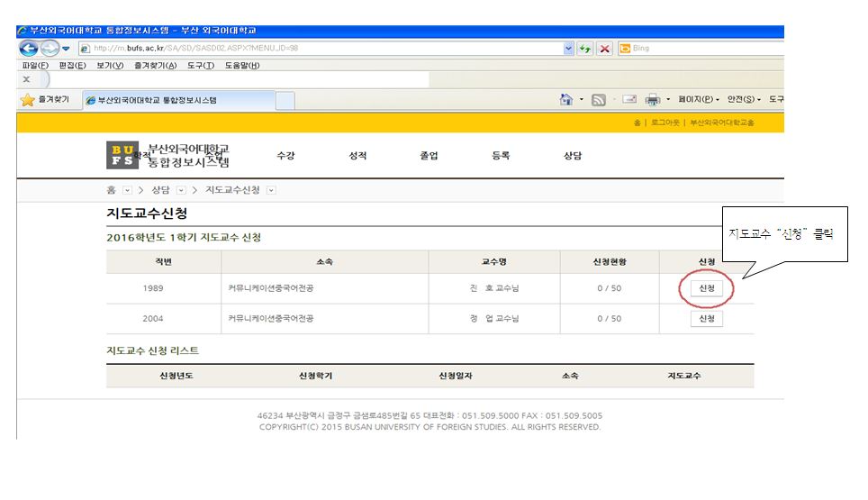Expand the 지도교수신청 breadcrumb dropdown
Screen dimensions: 868x500
point(271,189)
